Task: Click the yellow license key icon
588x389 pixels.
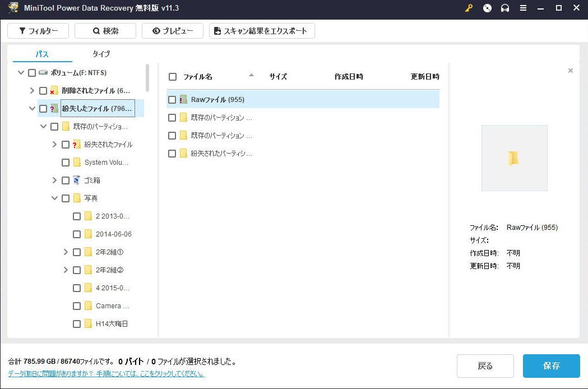Action: click(x=469, y=8)
